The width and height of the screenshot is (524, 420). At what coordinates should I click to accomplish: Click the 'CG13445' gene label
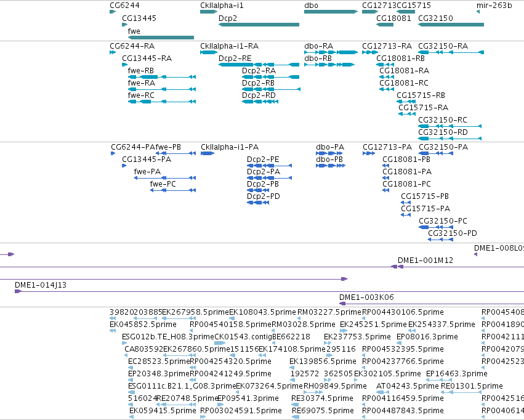coord(139,18)
